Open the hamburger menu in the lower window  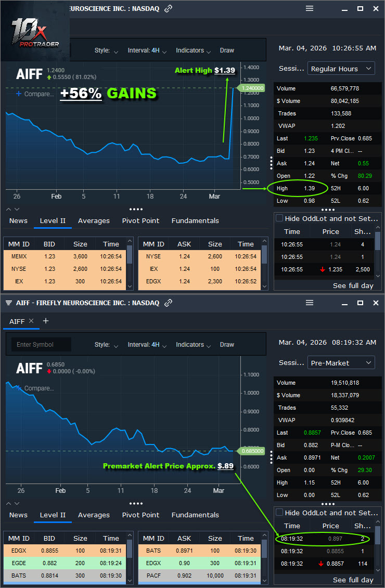pyautogui.click(x=310, y=303)
